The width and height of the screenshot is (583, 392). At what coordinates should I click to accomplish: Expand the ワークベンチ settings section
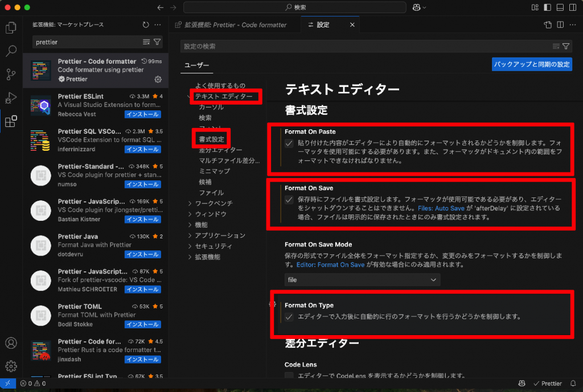190,204
